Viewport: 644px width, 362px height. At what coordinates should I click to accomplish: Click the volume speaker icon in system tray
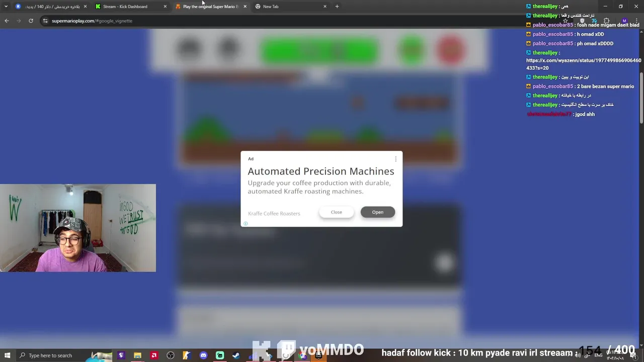pyautogui.click(x=578, y=355)
